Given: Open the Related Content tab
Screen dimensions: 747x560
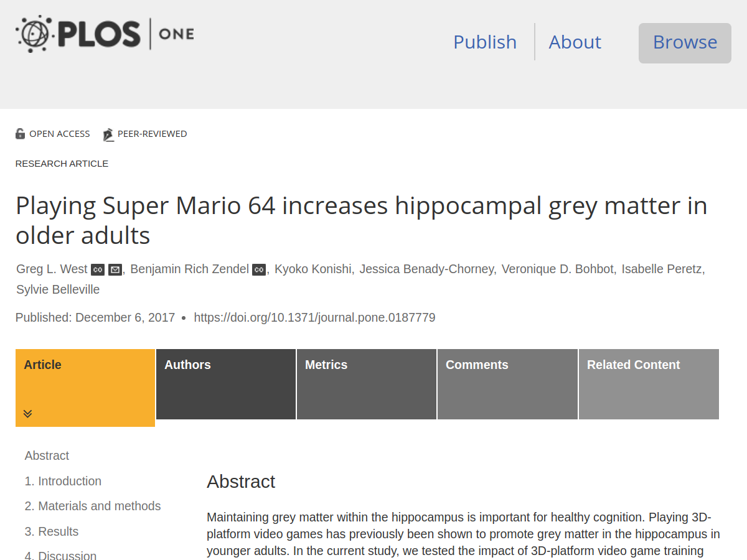Looking at the screenshot, I should 648,384.
